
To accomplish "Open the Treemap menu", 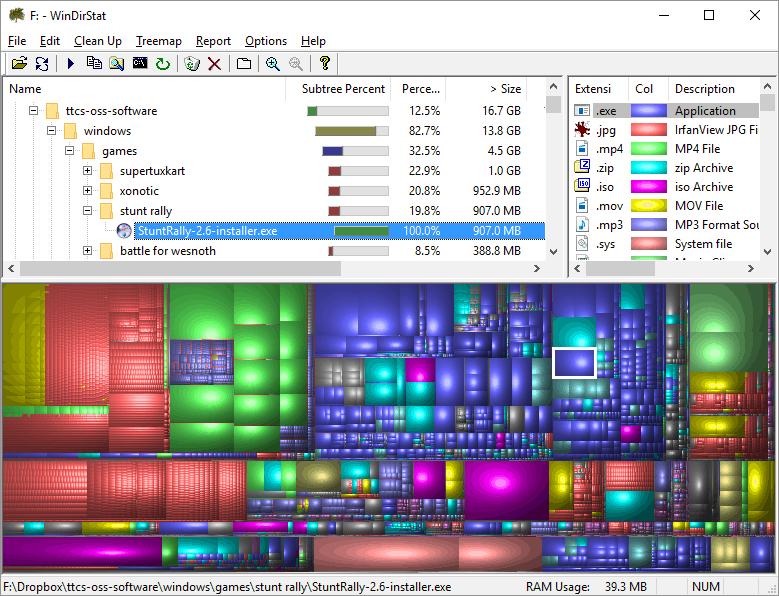I will tap(158, 41).
